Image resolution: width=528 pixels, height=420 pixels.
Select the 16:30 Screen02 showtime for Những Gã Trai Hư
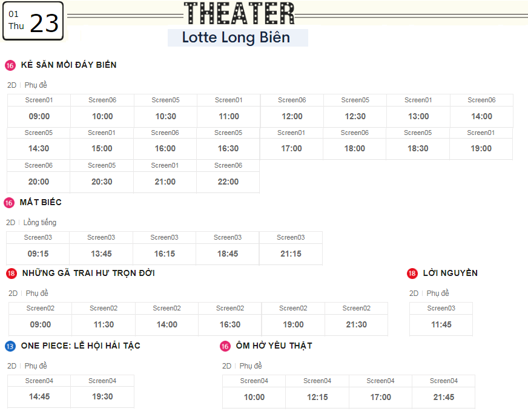(230, 319)
